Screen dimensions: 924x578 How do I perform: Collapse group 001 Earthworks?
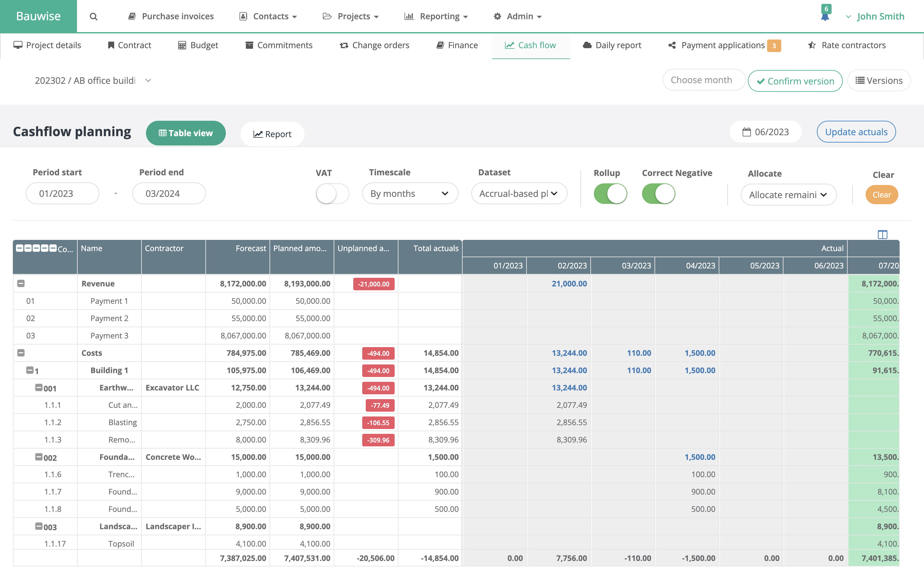coord(38,387)
